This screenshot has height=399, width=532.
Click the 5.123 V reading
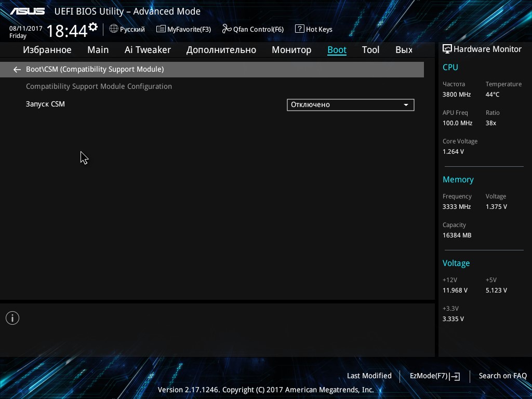pyautogui.click(x=496, y=290)
